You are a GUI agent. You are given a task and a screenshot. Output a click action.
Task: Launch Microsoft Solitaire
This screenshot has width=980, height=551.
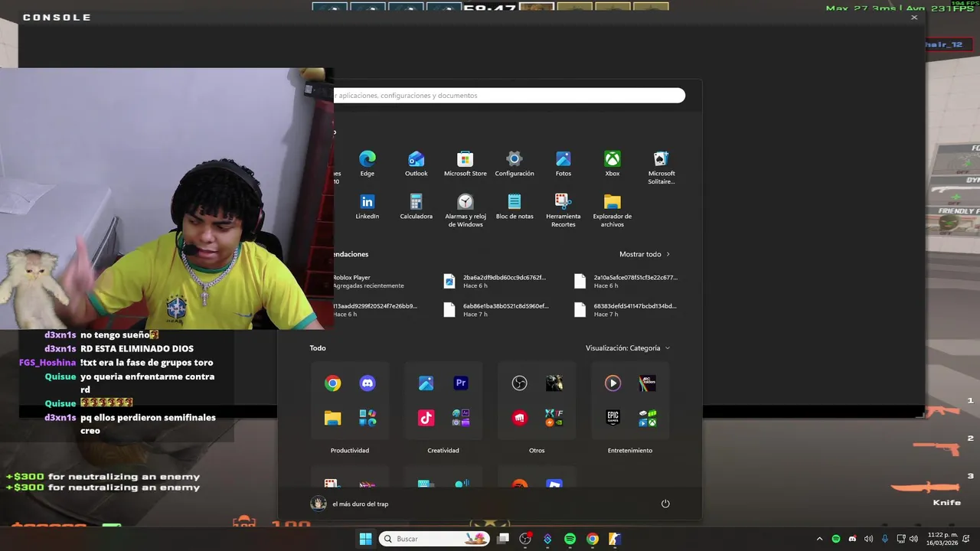coord(661,167)
